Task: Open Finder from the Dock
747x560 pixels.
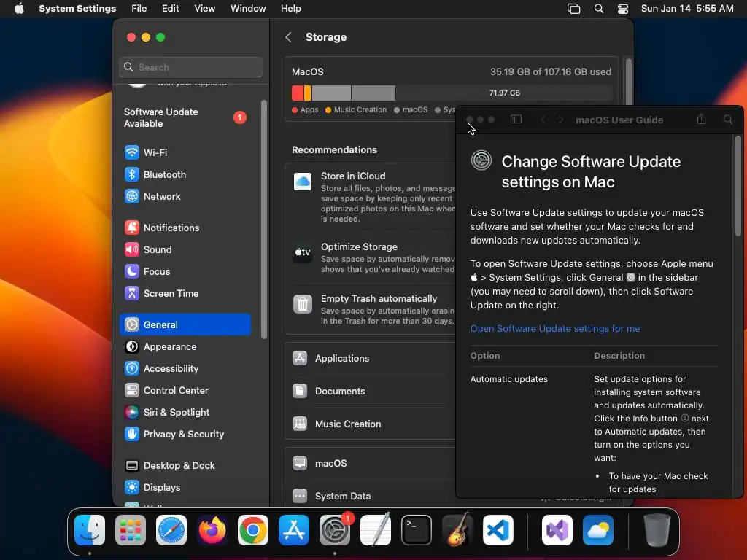Action: coord(90,530)
